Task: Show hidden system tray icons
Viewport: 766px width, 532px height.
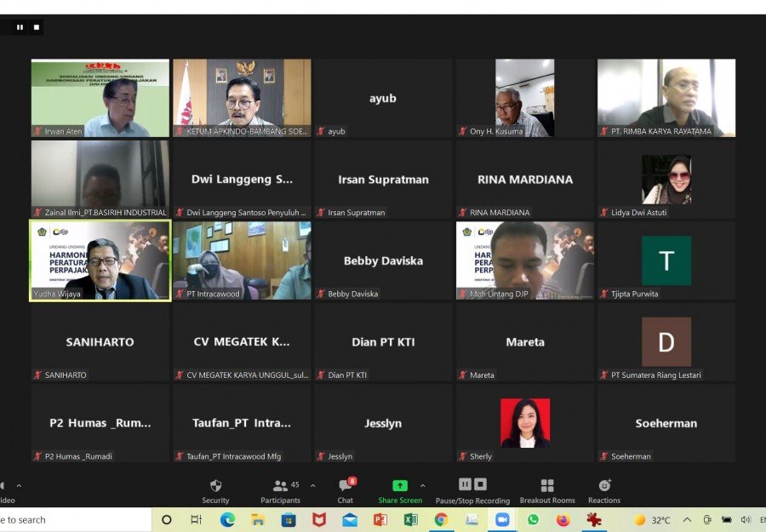Action: 687,520
